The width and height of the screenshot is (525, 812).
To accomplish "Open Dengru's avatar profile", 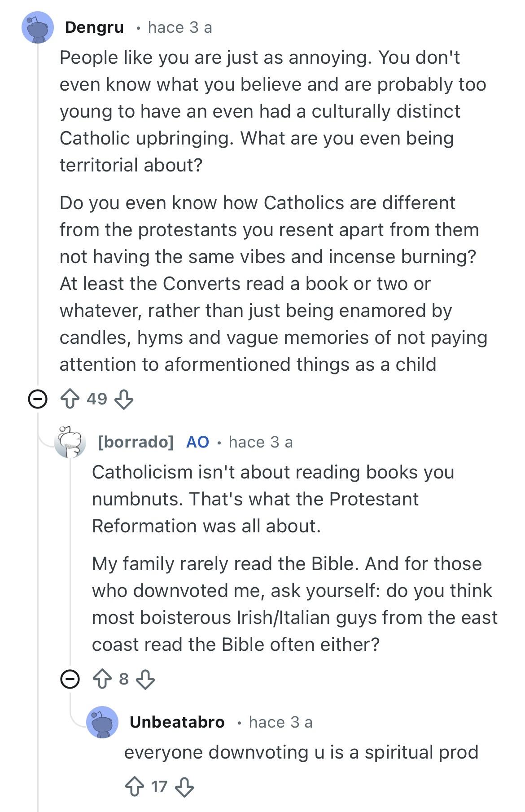I will coord(38,28).
